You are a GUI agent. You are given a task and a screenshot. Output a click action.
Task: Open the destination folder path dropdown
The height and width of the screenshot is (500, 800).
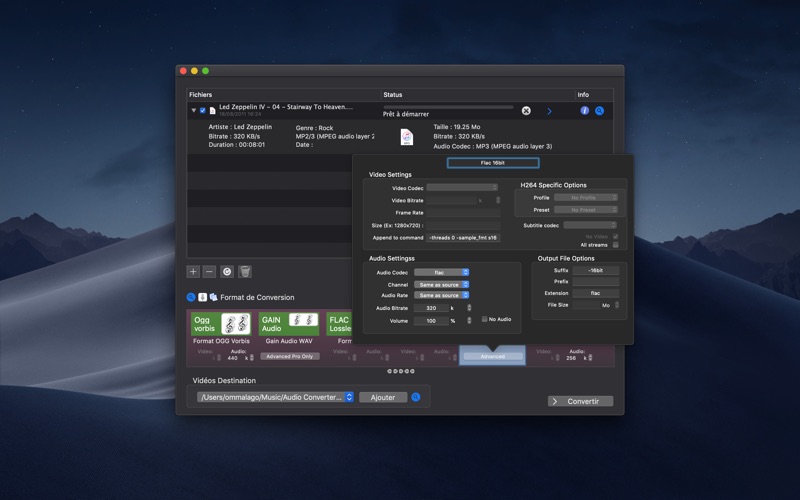pos(276,397)
